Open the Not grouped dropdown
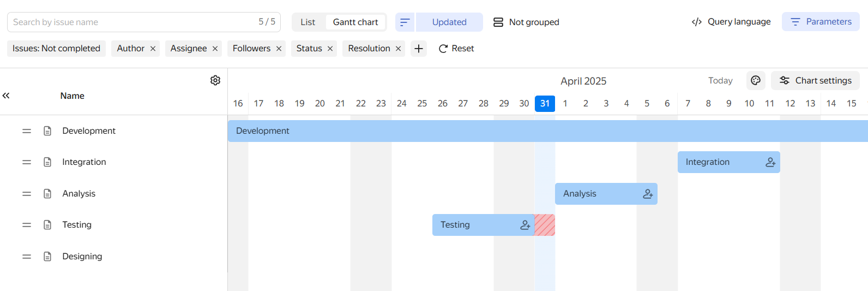The width and height of the screenshot is (868, 291). click(527, 22)
